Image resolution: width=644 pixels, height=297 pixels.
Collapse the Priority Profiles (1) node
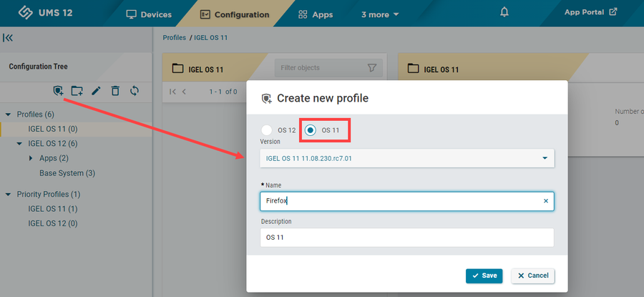8,194
